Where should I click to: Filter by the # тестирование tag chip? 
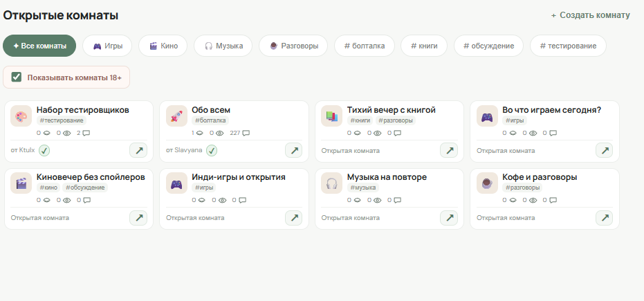pyautogui.click(x=568, y=46)
